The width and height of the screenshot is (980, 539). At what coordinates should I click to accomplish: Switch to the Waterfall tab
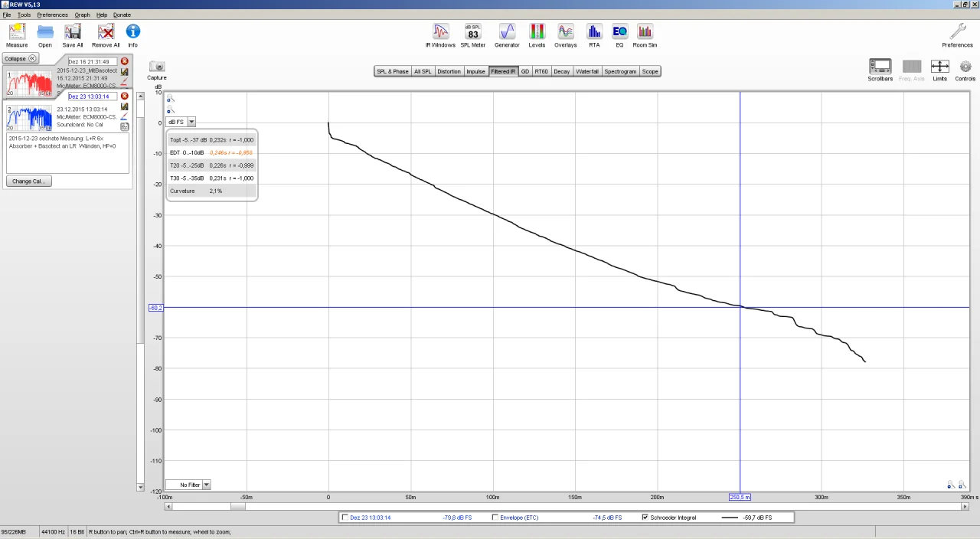coord(587,71)
